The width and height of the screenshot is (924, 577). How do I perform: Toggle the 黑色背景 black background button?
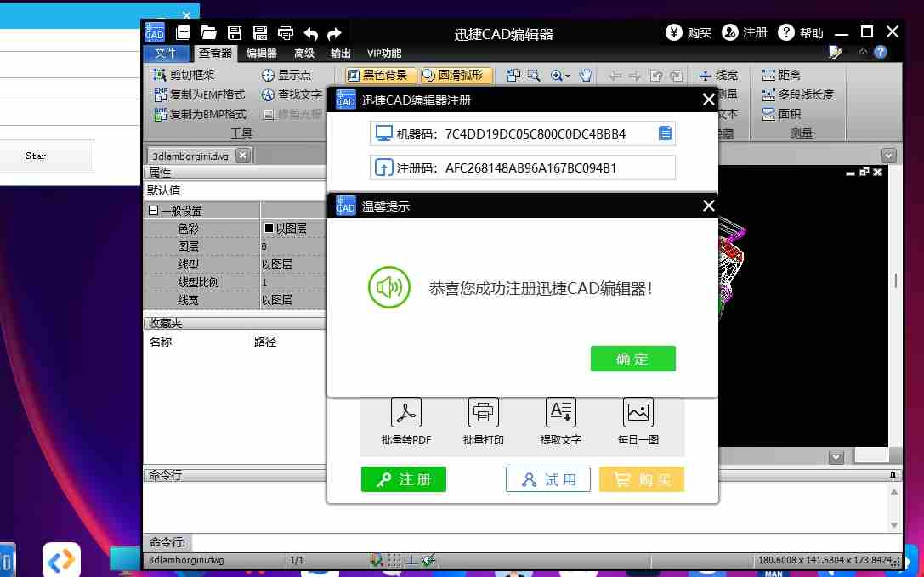click(380, 75)
